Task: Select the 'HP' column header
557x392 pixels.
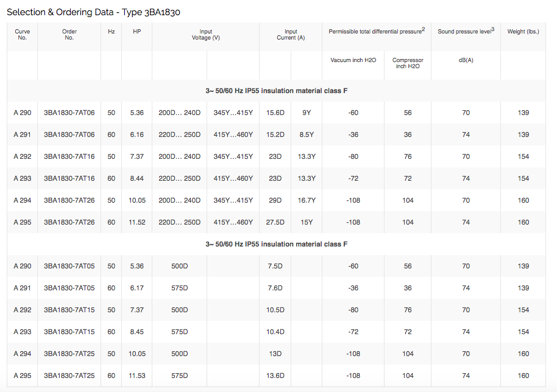Action: 137,32
